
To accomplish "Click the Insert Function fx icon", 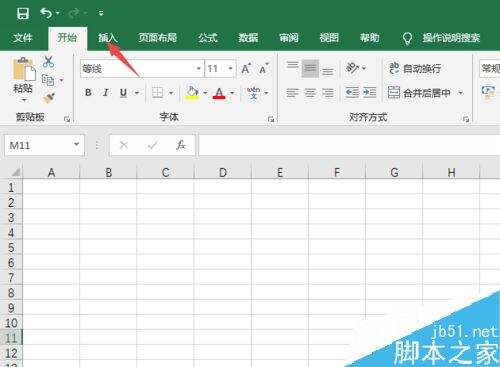I will 181,145.
